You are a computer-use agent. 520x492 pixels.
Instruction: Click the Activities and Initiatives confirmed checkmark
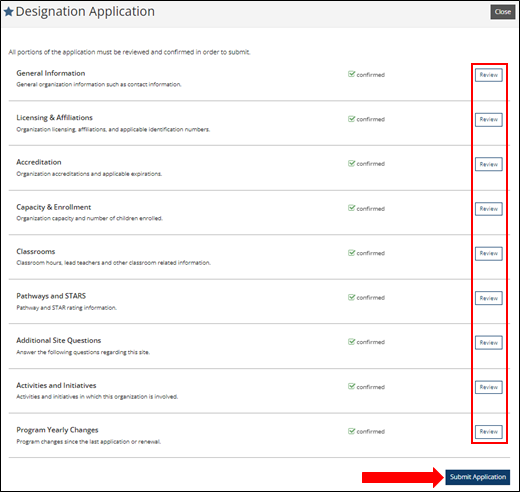tap(351, 386)
